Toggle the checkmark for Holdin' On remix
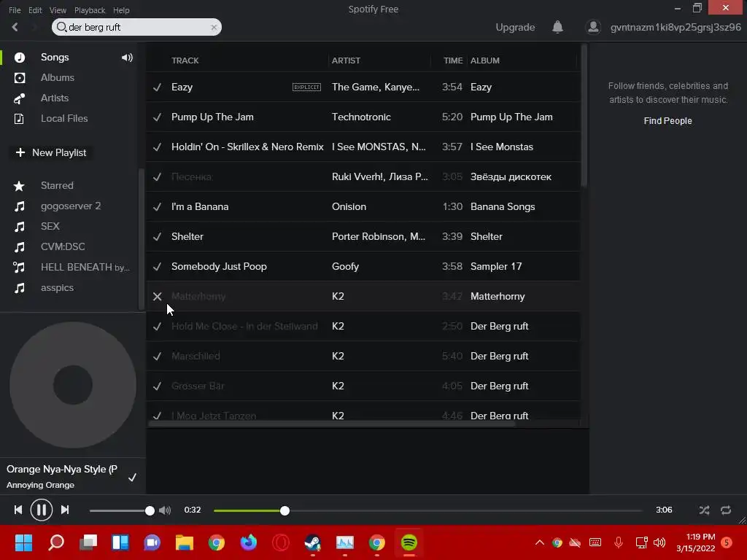Screen dimensions: 747x560 tap(158, 147)
